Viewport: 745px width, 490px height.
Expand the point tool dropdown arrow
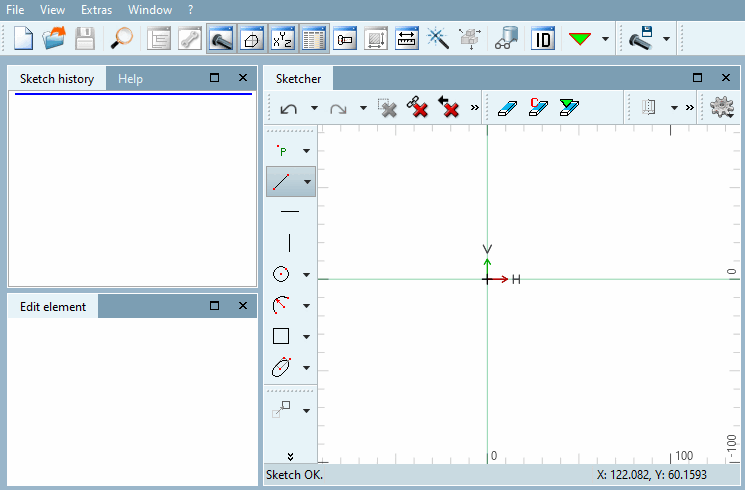[306, 151]
